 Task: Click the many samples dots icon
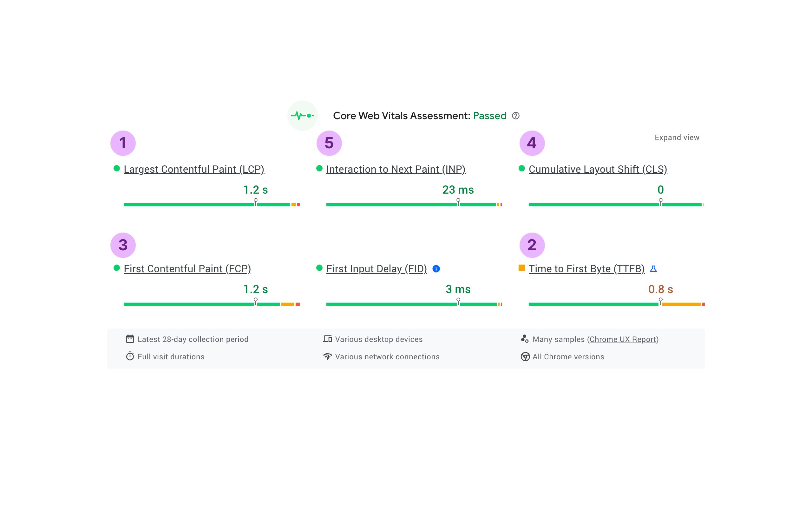pos(524,339)
